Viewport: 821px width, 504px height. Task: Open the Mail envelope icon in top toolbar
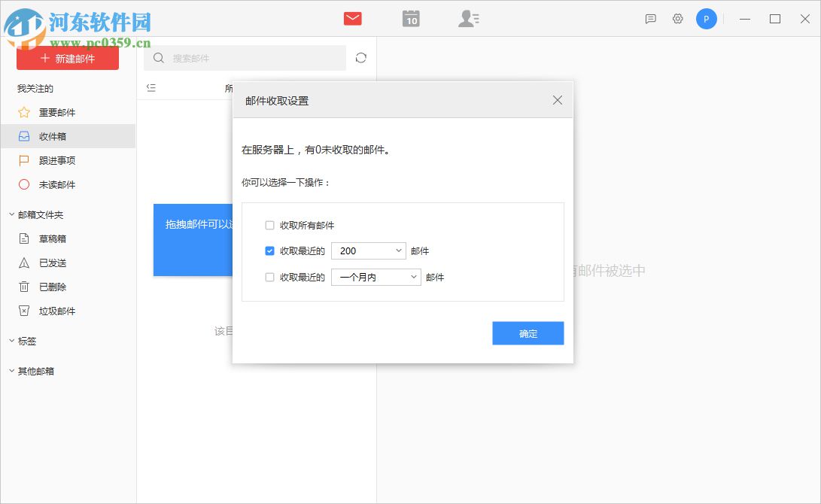coord(351,18)
